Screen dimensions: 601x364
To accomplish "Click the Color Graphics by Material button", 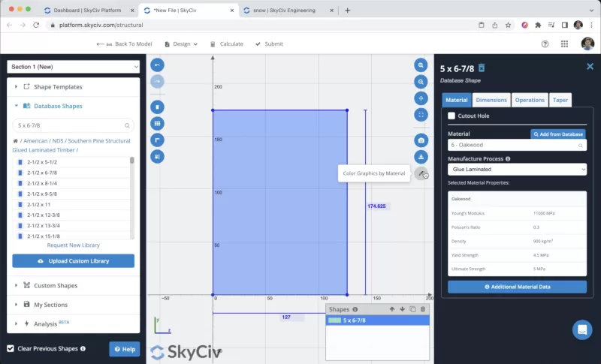I will tap(421, 173).
